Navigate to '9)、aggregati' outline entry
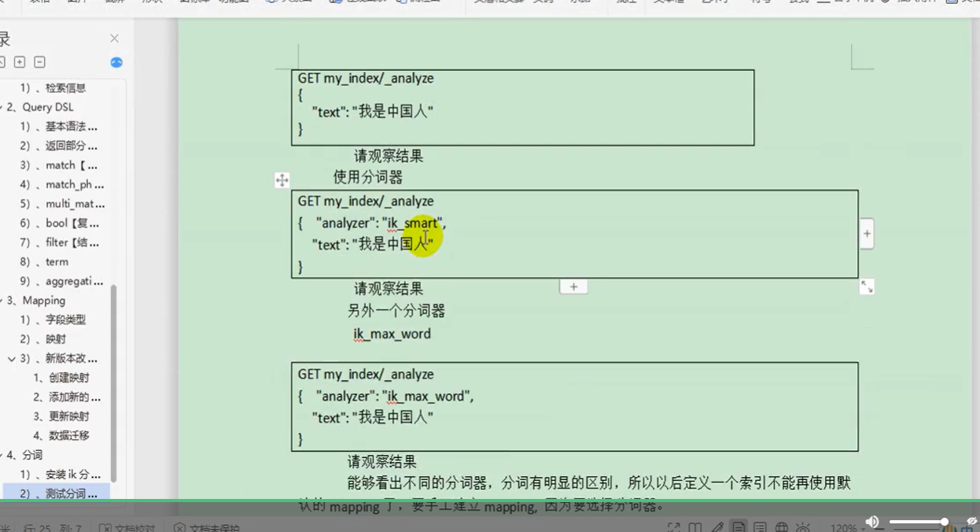This screenshot has height=532, width=980. (x=61, y=281)
